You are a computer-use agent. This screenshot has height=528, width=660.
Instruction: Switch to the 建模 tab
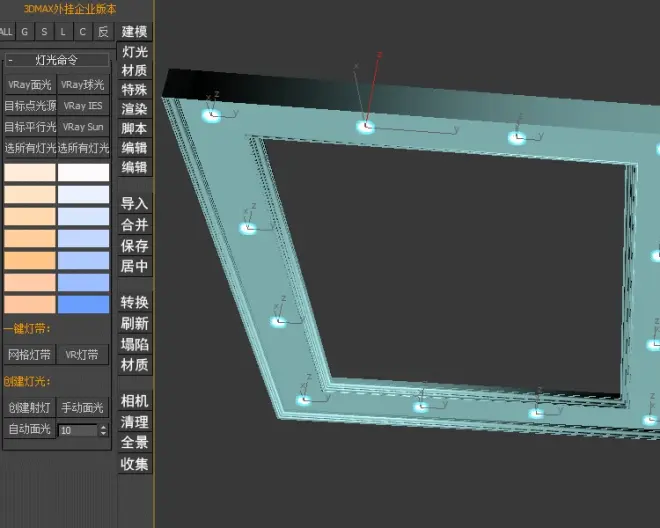(134, 32)
